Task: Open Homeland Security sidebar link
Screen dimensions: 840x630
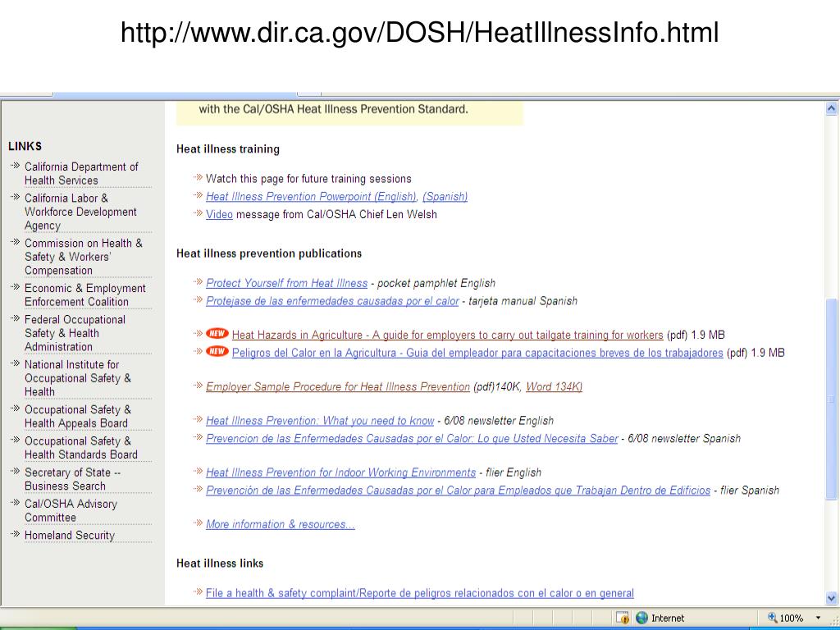Action: point(70,535)
